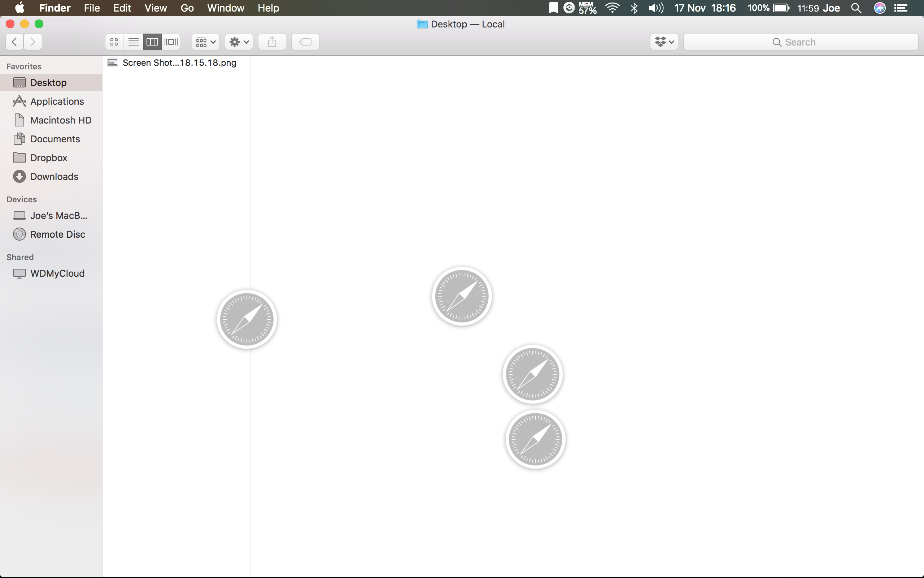Open Downloads in the sidebar

51,177
